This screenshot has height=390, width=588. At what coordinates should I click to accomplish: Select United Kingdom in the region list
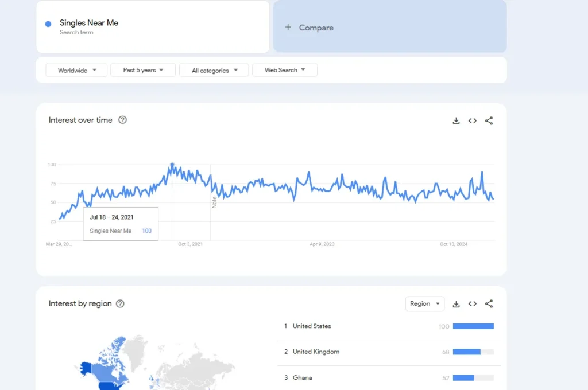316,352
